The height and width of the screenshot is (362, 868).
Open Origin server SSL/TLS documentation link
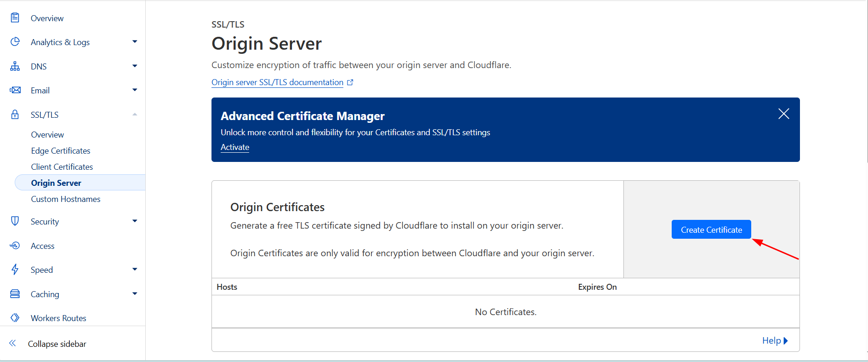(277, 82)
